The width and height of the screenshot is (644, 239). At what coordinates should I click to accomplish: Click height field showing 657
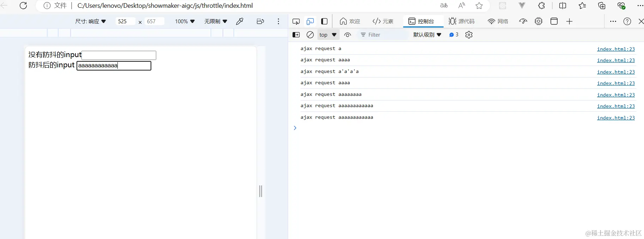pyautogui.click(x=154, y=21)
